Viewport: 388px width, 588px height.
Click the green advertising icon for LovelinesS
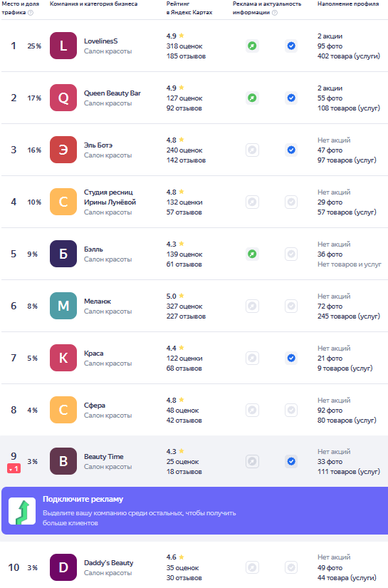pos(253,46)
